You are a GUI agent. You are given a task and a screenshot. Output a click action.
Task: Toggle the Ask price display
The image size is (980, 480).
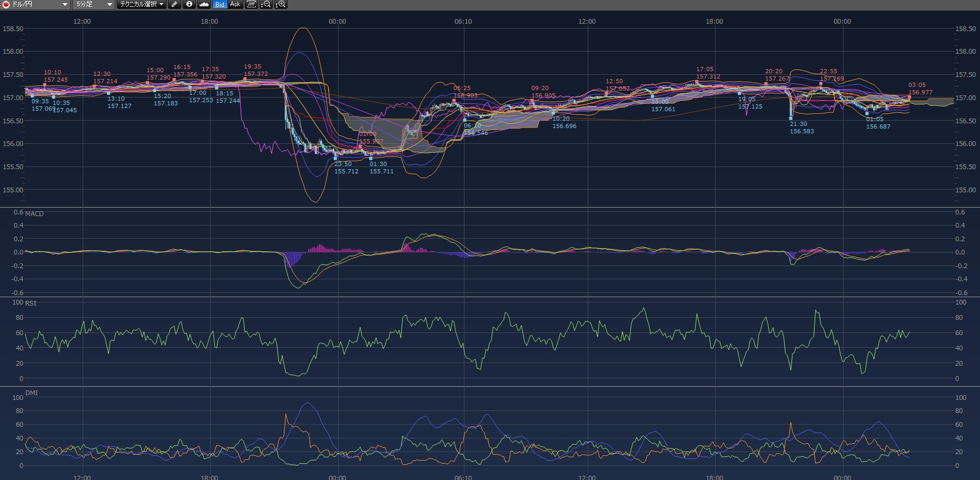235,4
